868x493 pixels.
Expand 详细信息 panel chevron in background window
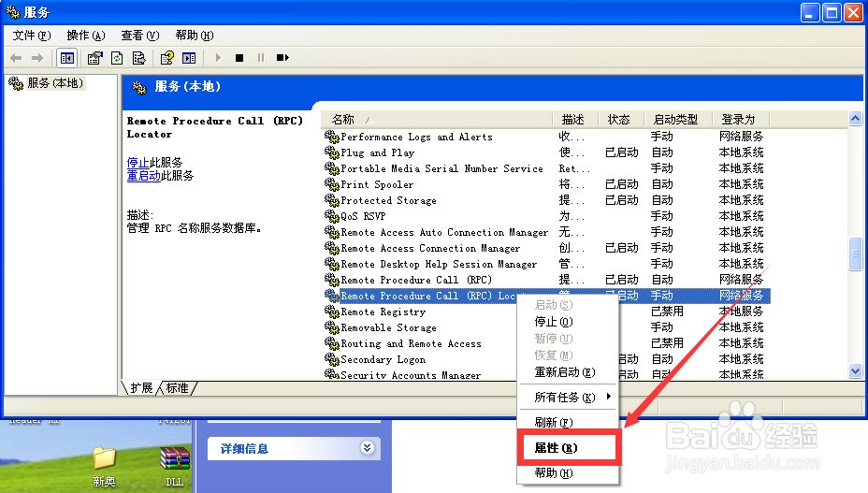tap(367, 447)
